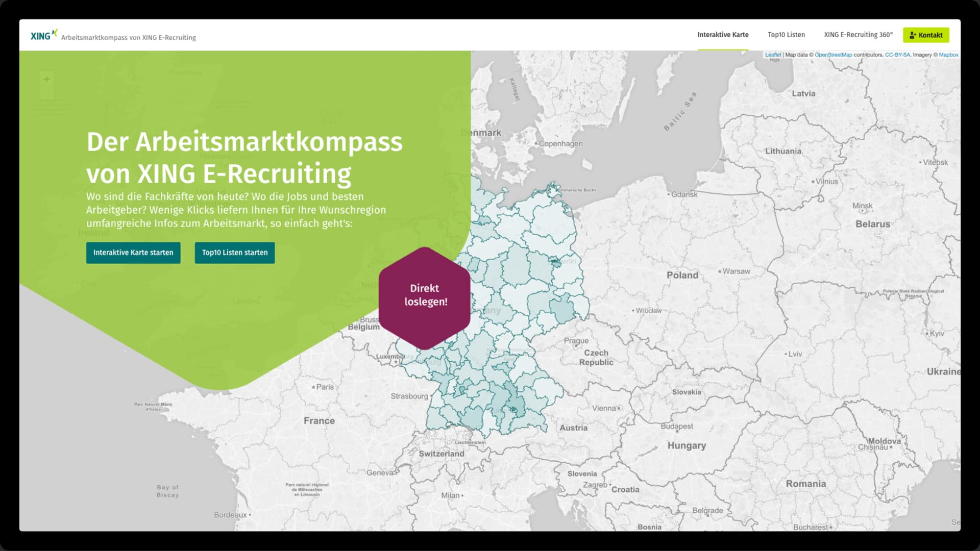Click the Strasbourg city label
Viewport: 980px width, 551px height.
[x=409, y=396]
